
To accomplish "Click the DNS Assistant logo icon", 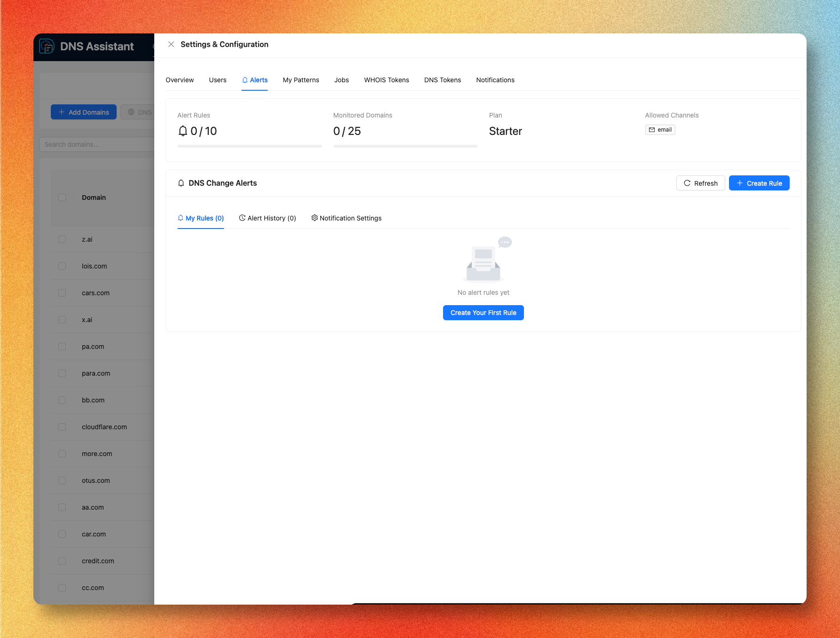I will coord(47,47).
